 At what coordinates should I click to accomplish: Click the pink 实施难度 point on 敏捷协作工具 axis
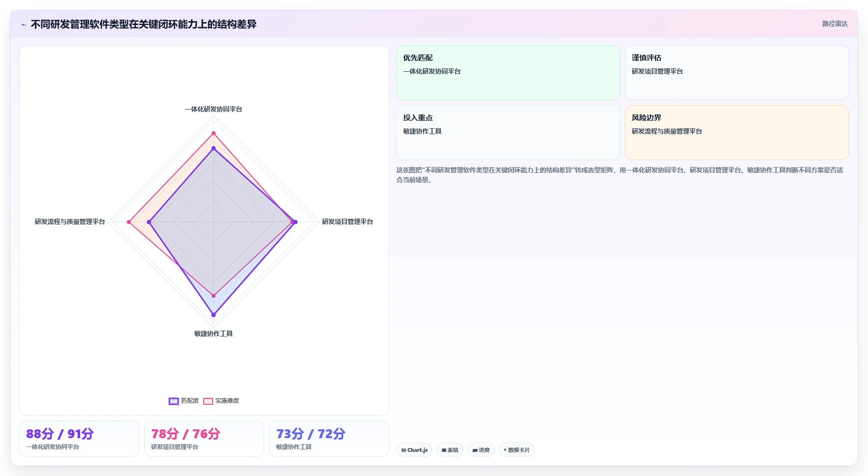pyautogui.click(x=214, y=296)
